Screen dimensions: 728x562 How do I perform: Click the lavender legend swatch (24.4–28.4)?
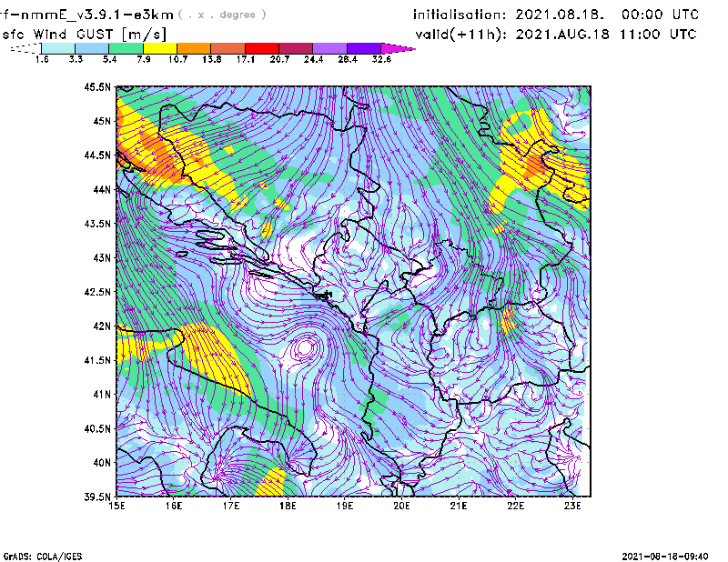click(x=330, y=48)
